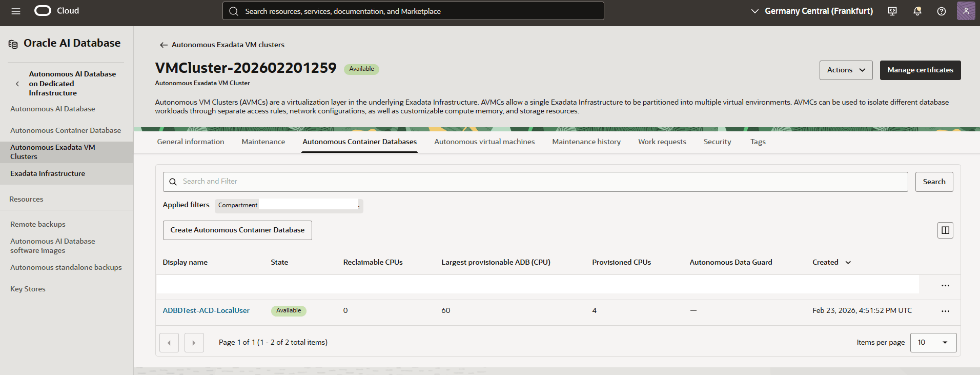This screenshot has width=980, height=375.
Task: Click the Autonomous AI Database on Dedicated Infrastructure heading
Action: (x=72, y=84)
